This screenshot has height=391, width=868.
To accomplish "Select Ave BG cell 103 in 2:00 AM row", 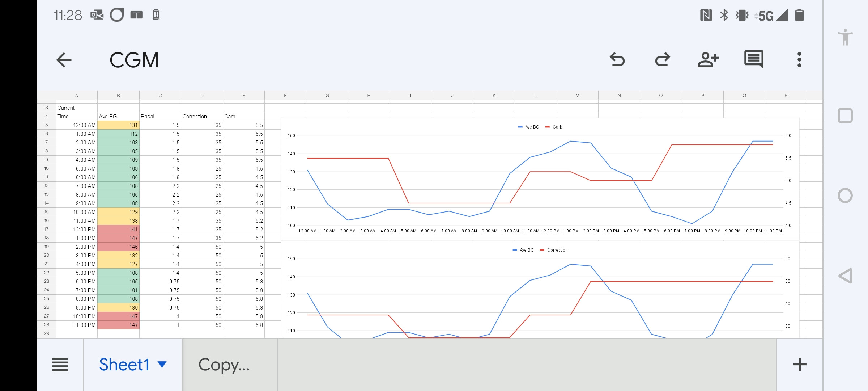I will [118, 143].
